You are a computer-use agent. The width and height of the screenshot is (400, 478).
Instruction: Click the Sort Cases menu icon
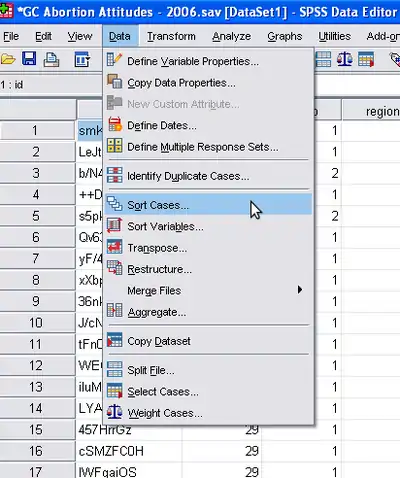[114, 204]
